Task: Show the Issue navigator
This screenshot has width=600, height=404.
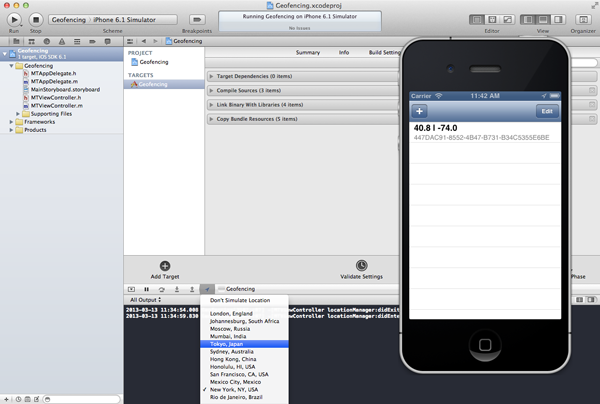Action: coord(62,41)
